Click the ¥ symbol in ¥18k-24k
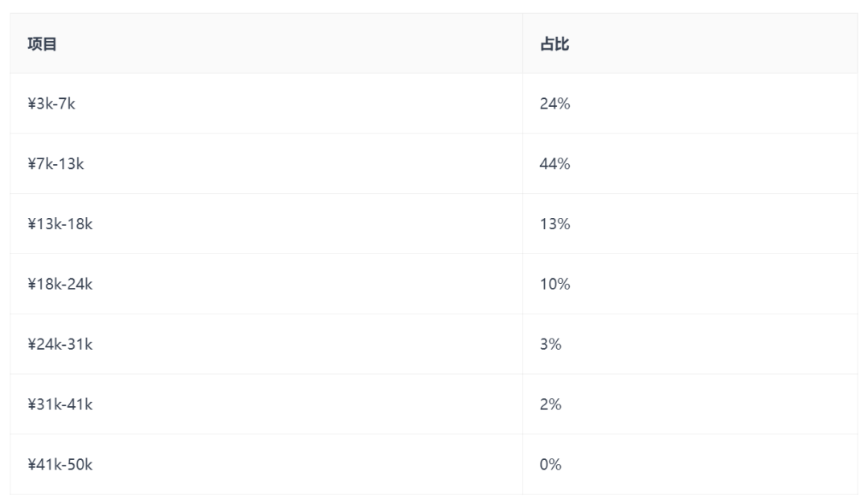Image resolution: width=868 pixels, height=501 pixels. click(x=31, y=284)
